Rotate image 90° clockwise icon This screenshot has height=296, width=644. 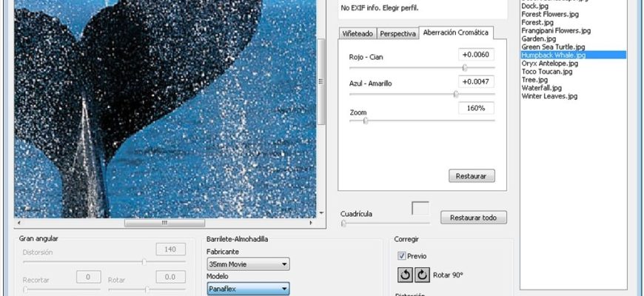pyautogui.click(x=422, y=275)
